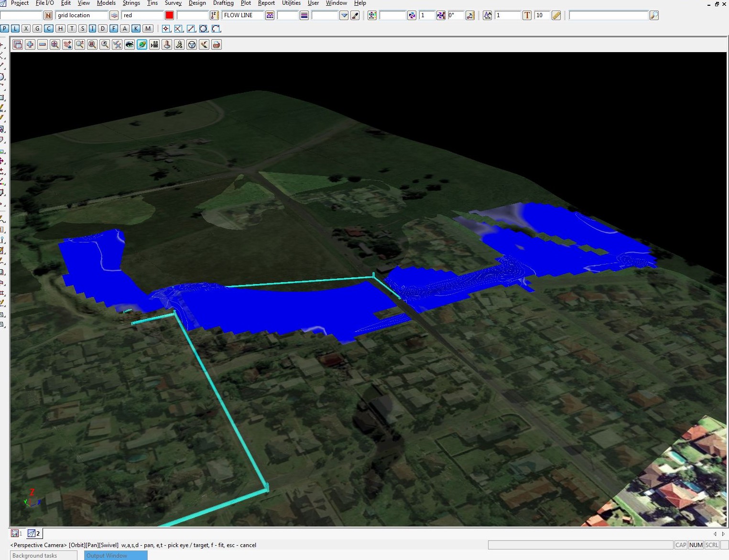729x560 pixels.
Task: Click the Plot printer icon
Action: [x=216, y=44]
